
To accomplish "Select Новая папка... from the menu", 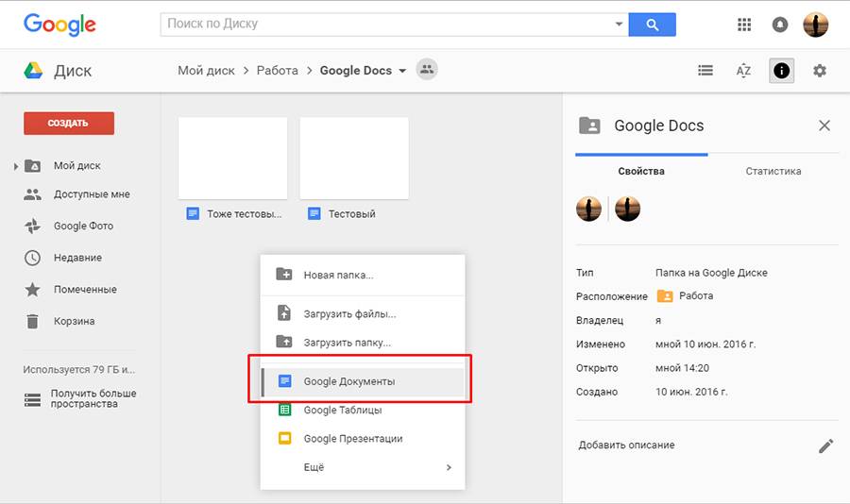I will click(363, 275).
